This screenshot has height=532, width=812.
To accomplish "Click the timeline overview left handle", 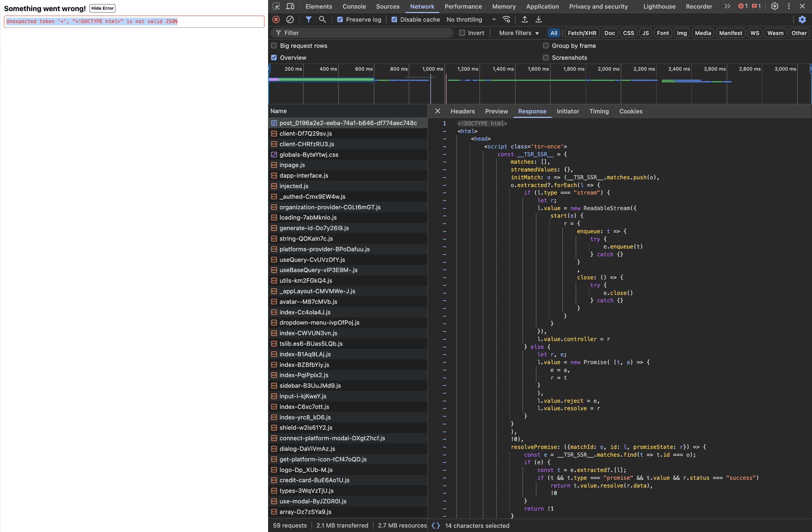I will coord(269,69).
